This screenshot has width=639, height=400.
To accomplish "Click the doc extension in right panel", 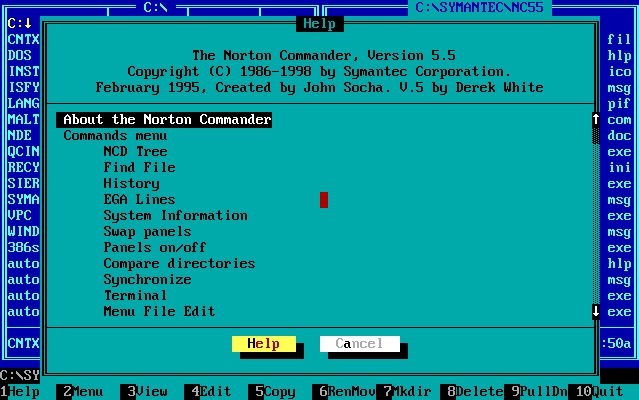I will click(619, 136).
